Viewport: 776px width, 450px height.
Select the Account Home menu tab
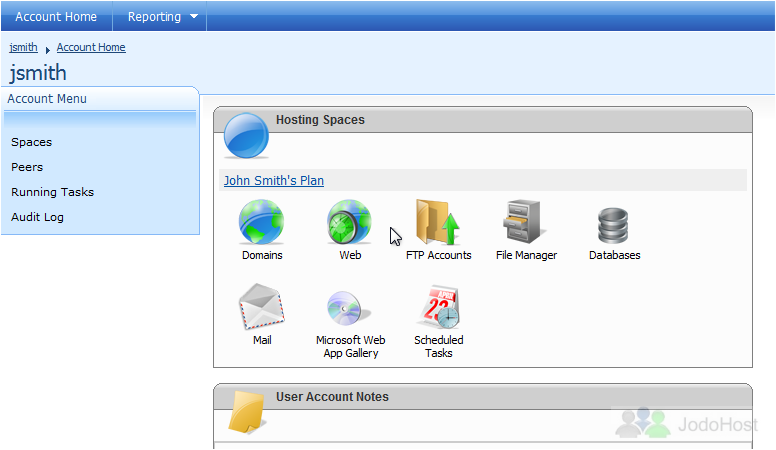pyautogui.click(x=56, y=17)
